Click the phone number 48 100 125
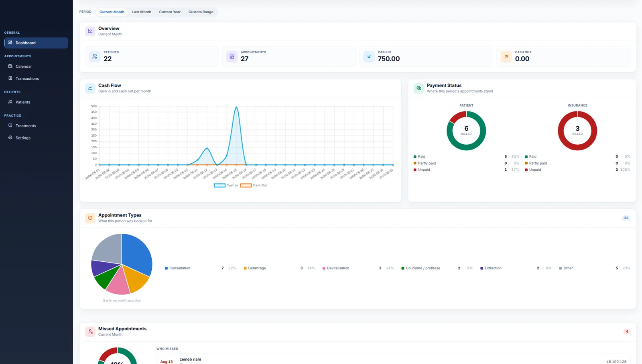Image resolution: width=642 pixels, height=364 pixels. (x=616, y=362)
